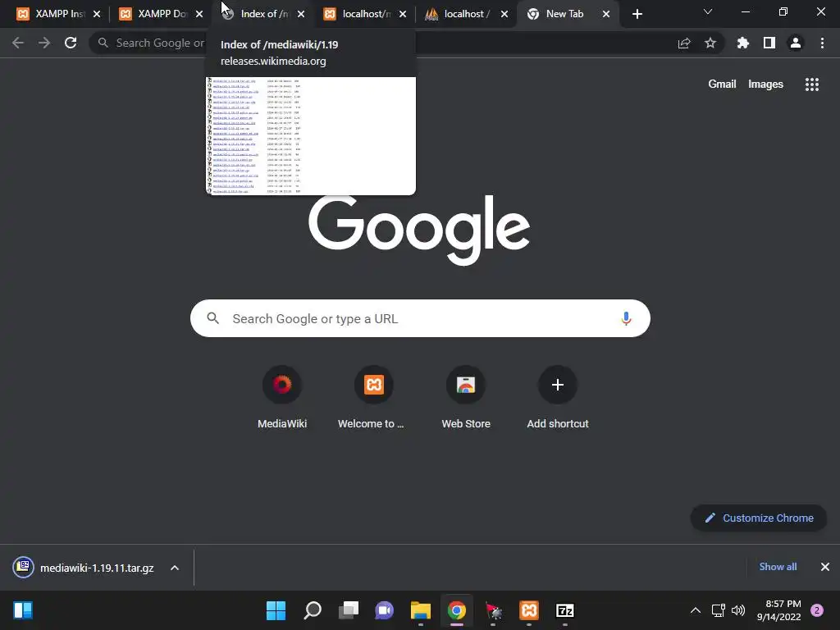Image resolution: width=840 pixels, height=630 pixels.
Task: Close the downloads bar
Action: click(825, 567)
